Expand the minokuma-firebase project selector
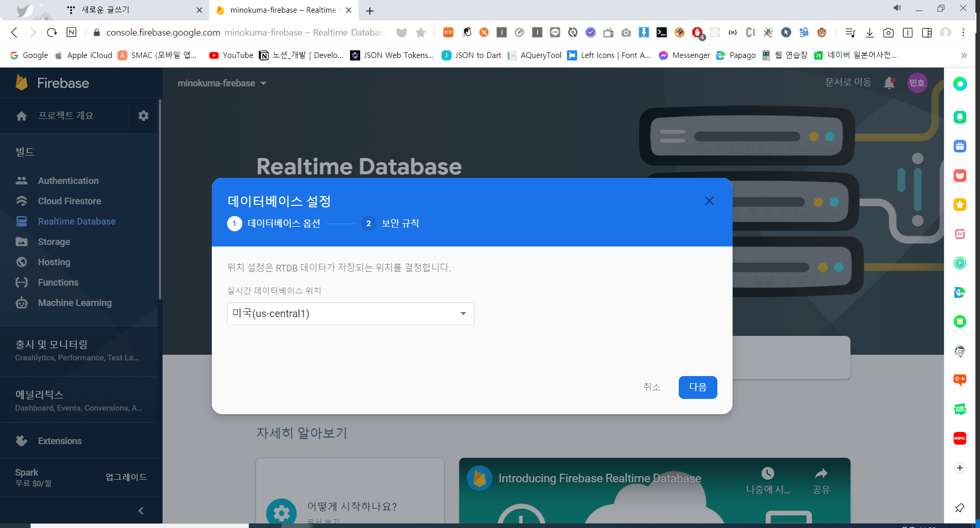Image resolution: width=980 pixels, height=528 pixels. coord(222,83)
